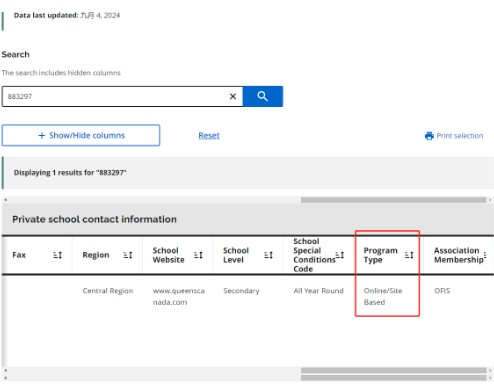Screen dimensions: 494x389
Task: Select the Central Region cell
Action: pyautogui.click(x=108, y=291)
